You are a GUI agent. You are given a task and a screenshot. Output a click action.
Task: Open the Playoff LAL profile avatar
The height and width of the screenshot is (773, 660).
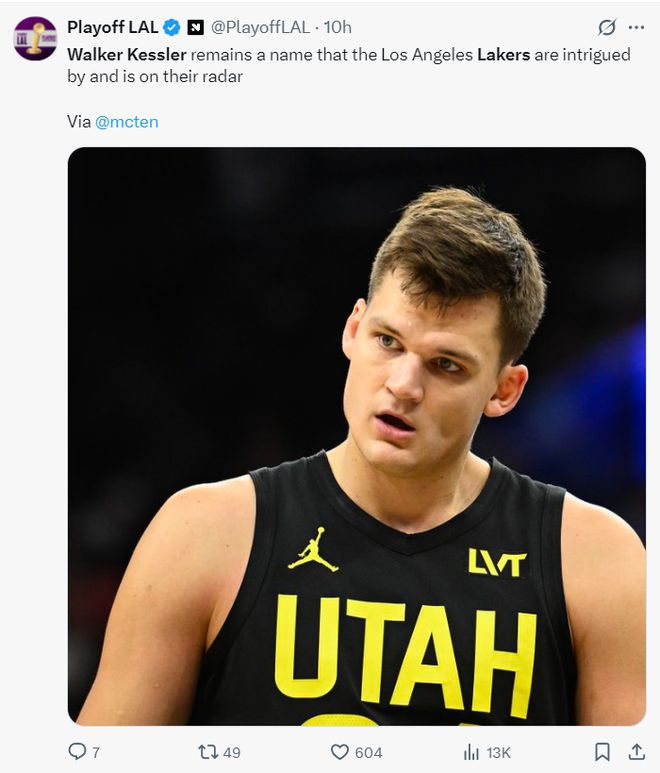[x=34, y=38]
